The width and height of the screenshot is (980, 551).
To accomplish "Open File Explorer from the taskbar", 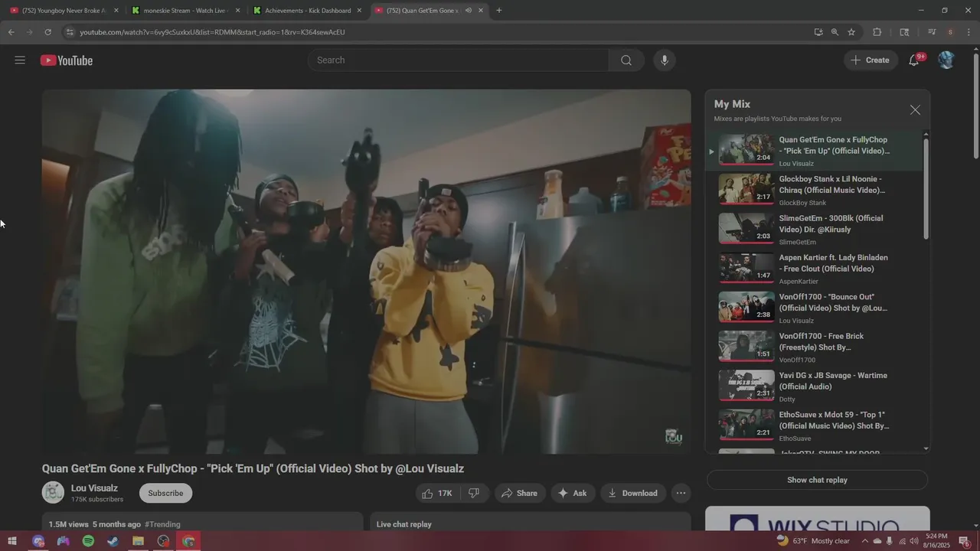I will (x=138, y=541).
